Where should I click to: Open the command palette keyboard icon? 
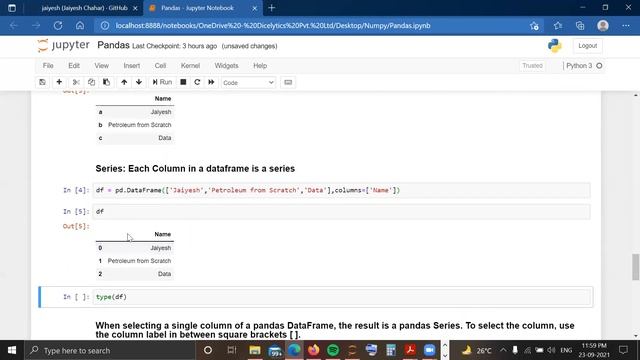coord(288,82)
